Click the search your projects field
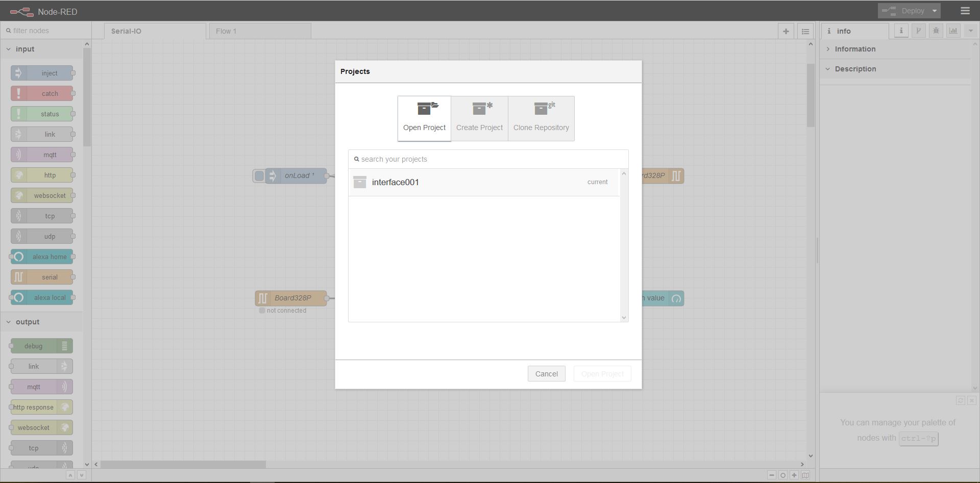 488,159
